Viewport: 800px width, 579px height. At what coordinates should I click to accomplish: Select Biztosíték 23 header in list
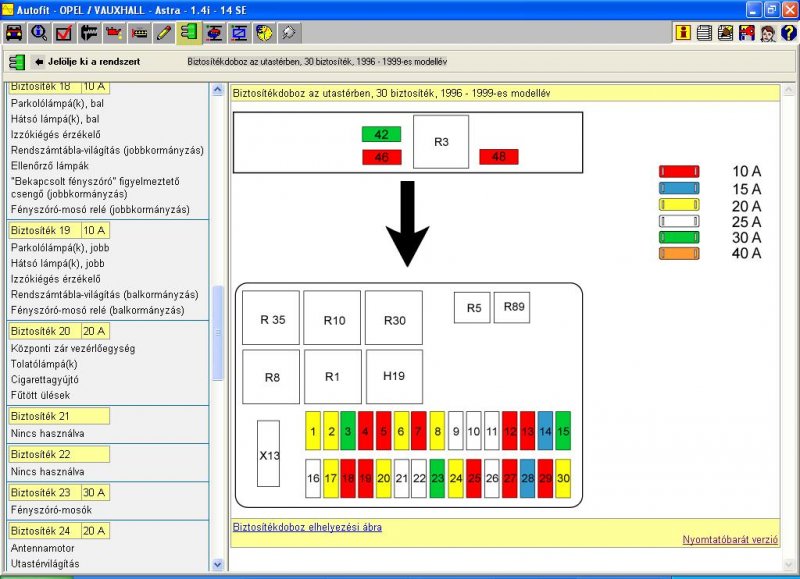point(59,492)
